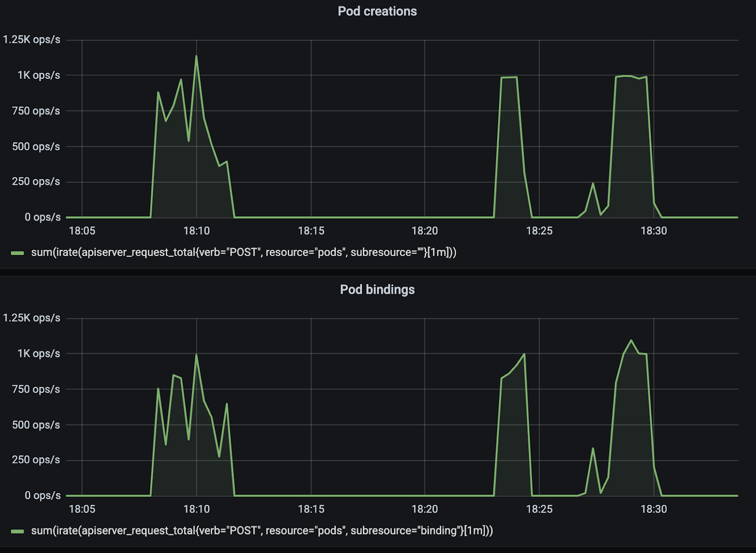Click the 18:30 x-axis label in Pod creations
The width and height of the screenshot is (756, 553).
(x=653, y=231)
